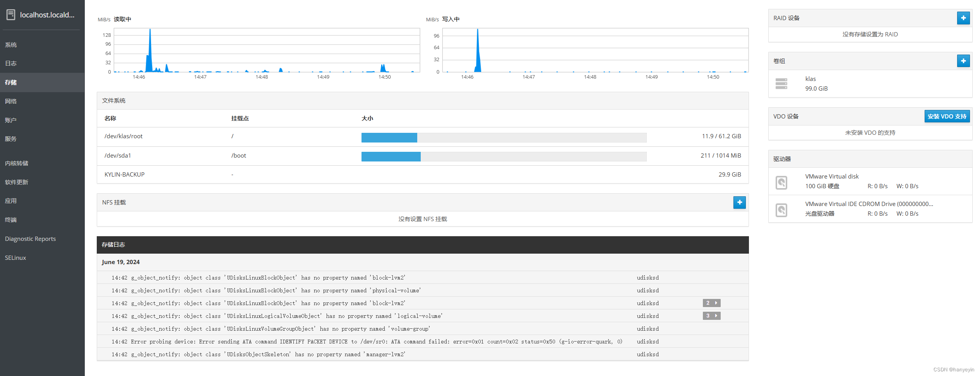Open the 服务 page
Screen dimensions: 980x376
(42, 139)
